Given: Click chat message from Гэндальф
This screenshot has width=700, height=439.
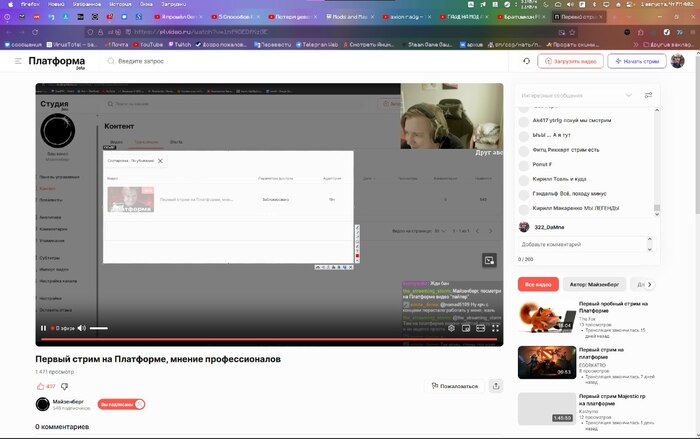Looking at the screenshot, I should (x=569, y=194).
